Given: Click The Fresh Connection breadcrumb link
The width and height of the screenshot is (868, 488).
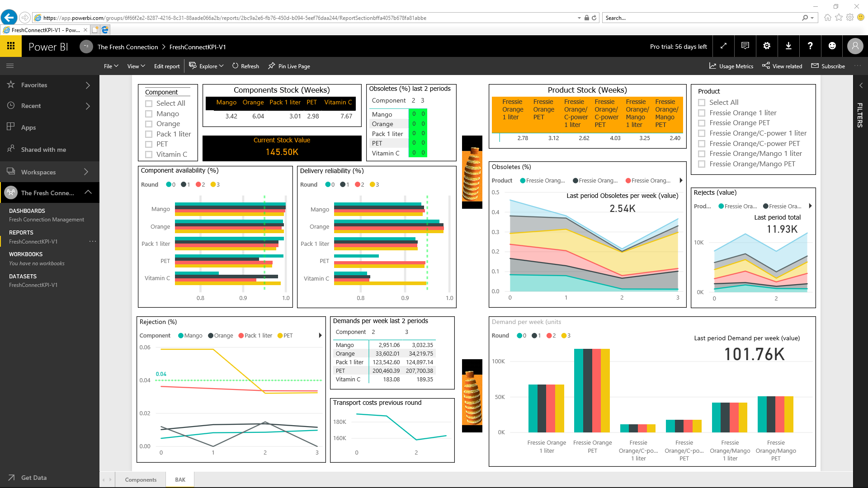Looking at the screenshot, I should pos(127,47).
